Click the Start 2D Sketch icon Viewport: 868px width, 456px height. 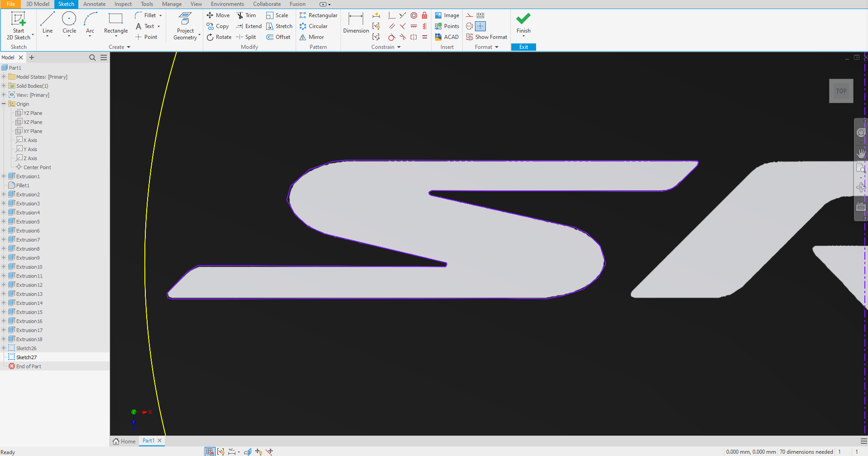[18, 19]
